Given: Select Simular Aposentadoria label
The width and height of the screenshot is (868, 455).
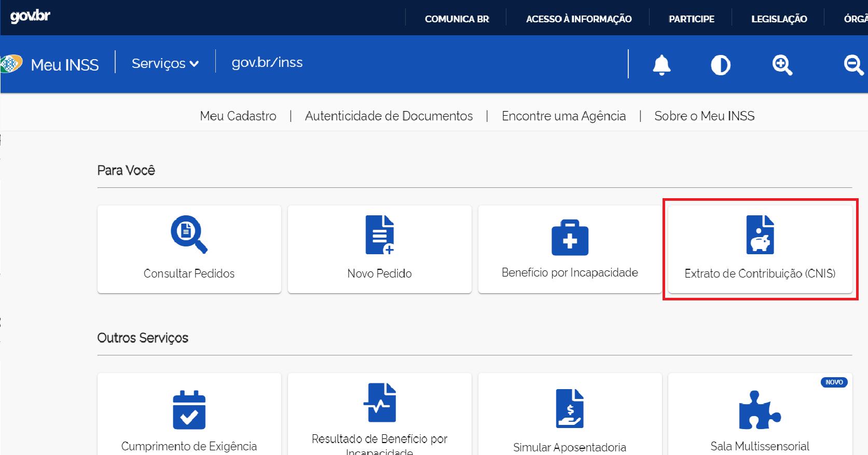Looking at the screenshot, I should [570, 447].
